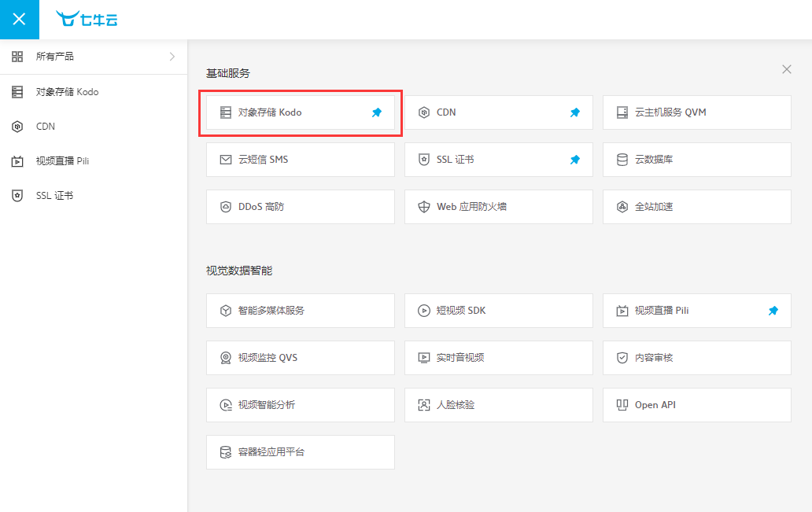
Task: Open the 云短信 SMS card
Action: point(301,160)
